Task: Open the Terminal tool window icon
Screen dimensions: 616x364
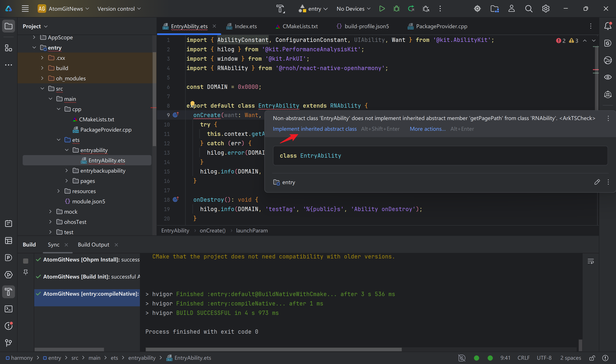Action: [9, 309]
